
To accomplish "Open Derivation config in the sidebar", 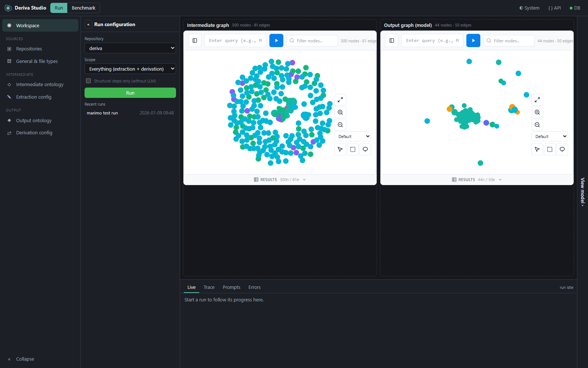I will (40, 133).
